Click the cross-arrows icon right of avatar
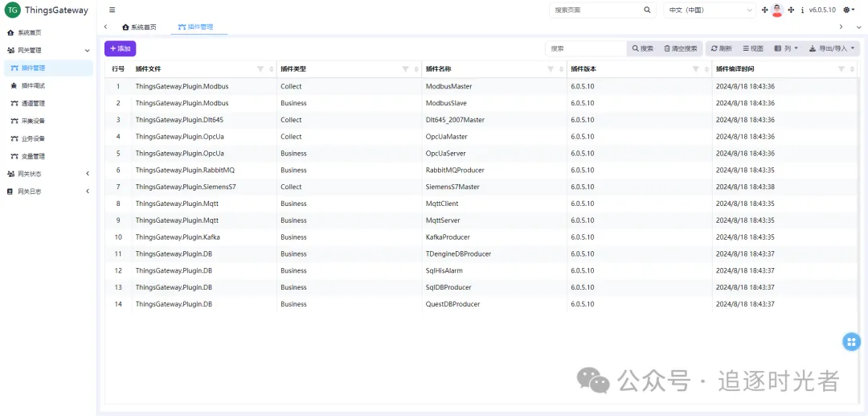The image size is (868, 416). (x=791, y=10)
